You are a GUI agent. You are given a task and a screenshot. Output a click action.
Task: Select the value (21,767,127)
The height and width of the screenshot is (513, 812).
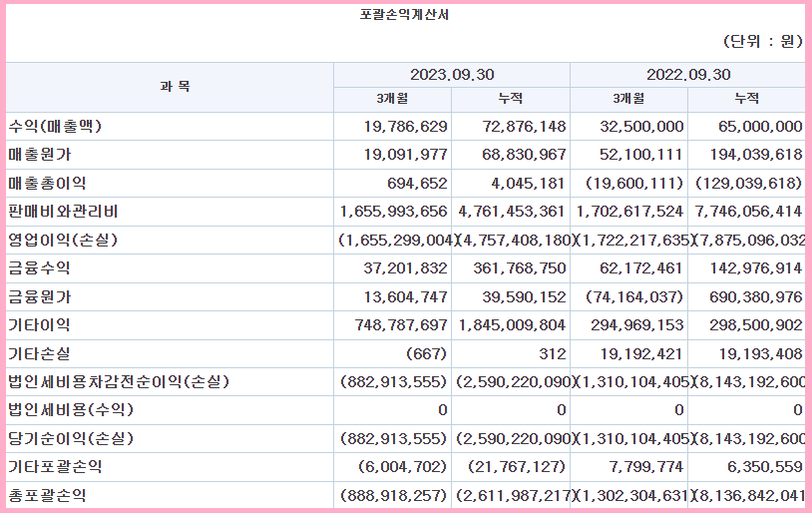click(x=517, y=467)
